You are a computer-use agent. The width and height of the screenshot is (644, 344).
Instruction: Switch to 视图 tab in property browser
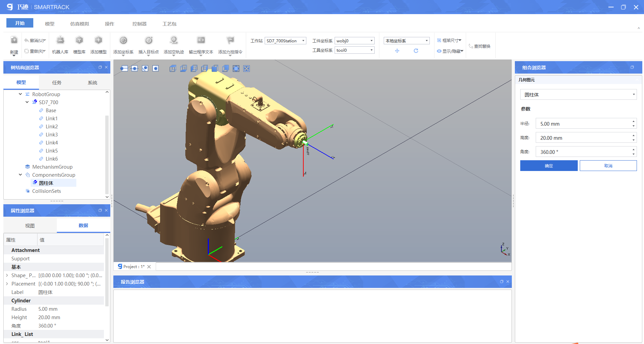click(30, 226)
